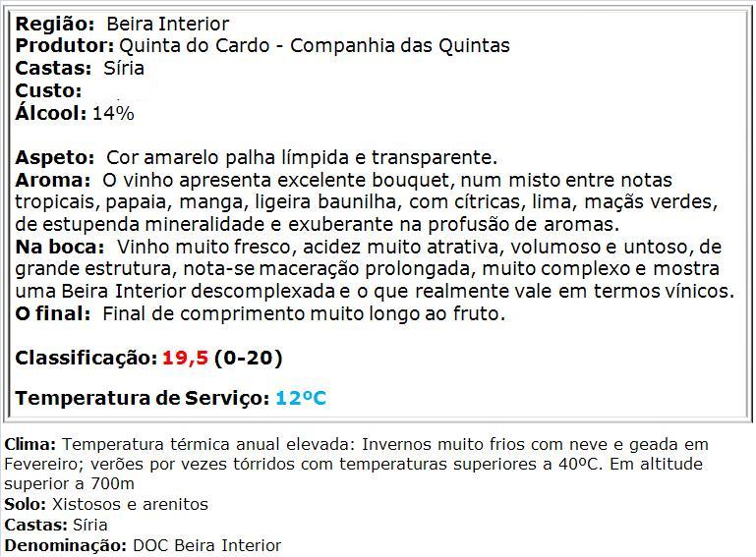Click Xistosos e arenitos soil text
This screenshot has width=756, height=557.
pos(130,505)
